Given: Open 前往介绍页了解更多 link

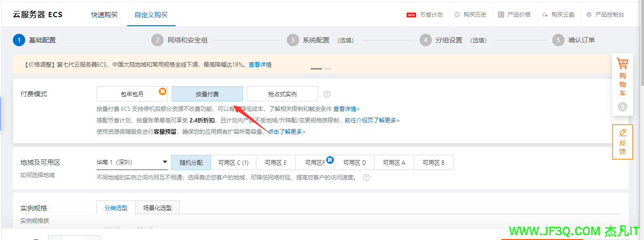Looking at the screenshot, I should (372, 120).
